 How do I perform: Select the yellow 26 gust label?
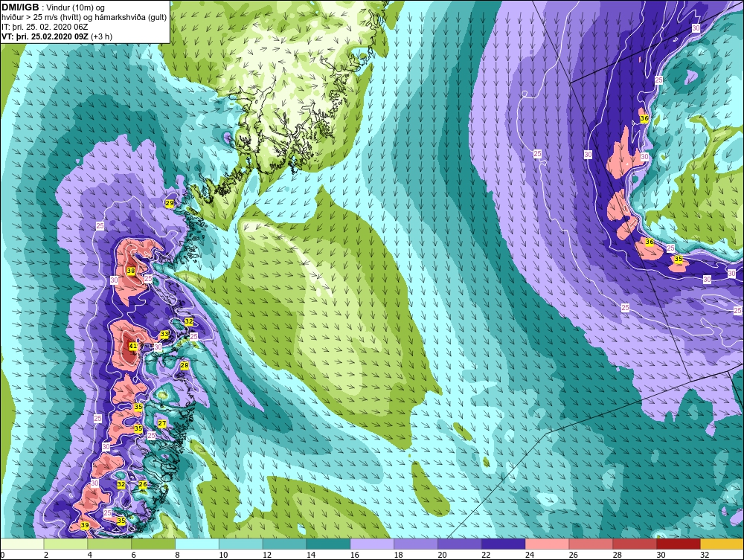(143, 484)
